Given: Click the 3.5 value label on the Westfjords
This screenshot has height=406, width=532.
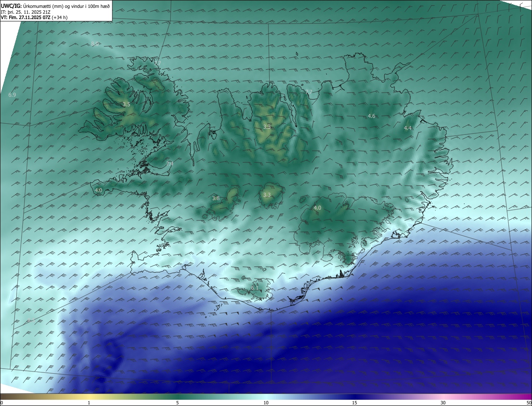Looking at the screenshot, I should (126, 105).
